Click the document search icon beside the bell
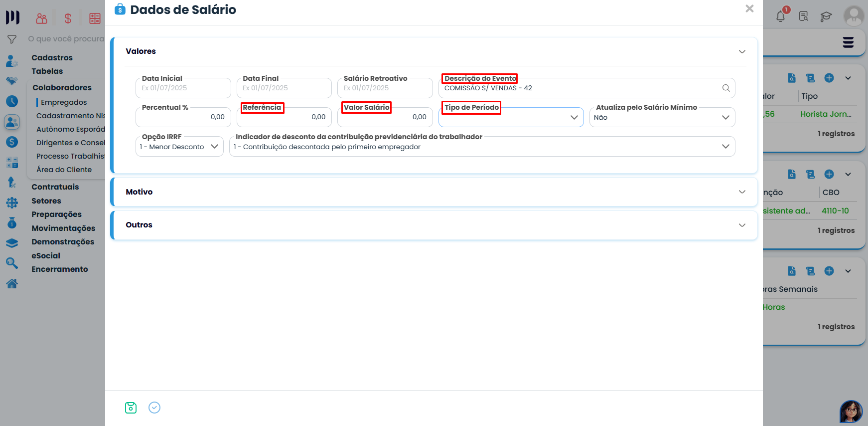The image size is (868, 426). point(804,16)
